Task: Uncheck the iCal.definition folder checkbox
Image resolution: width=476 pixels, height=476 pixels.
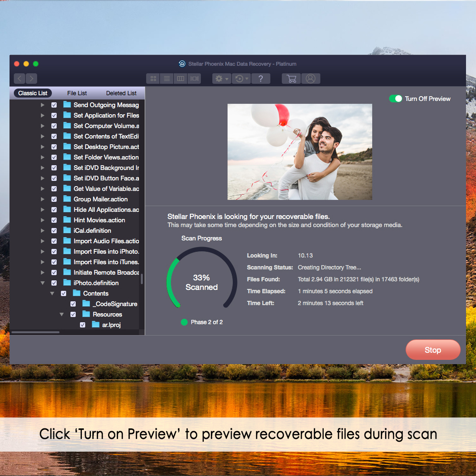Action: pyautogui.click(x=54, y=230)
